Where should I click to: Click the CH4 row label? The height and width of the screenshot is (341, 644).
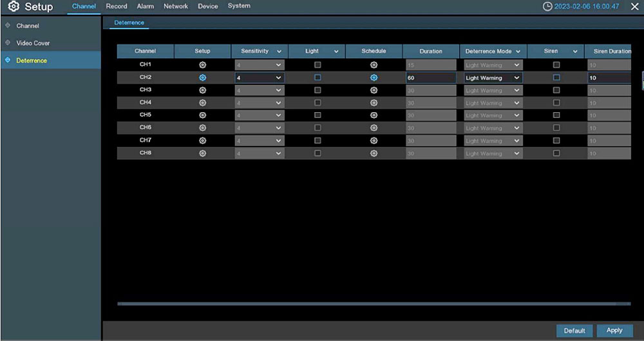[146, 102]
